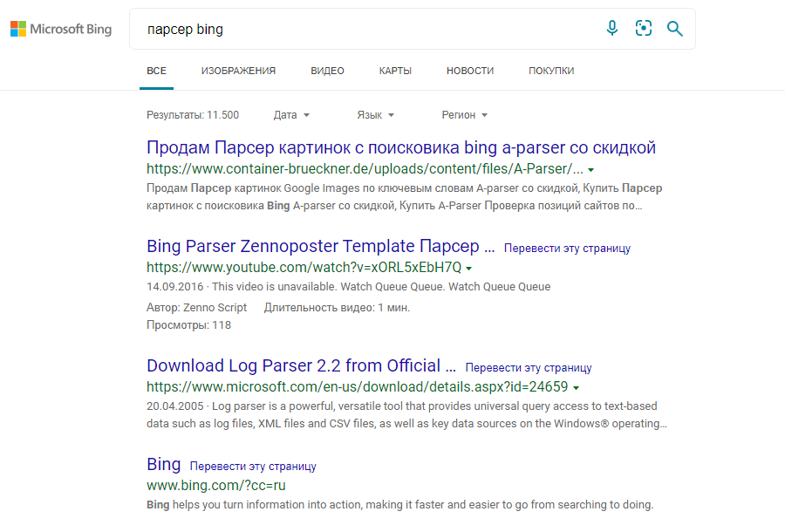
Task: Open the 'Bing' result title
Action: point(164,465)
